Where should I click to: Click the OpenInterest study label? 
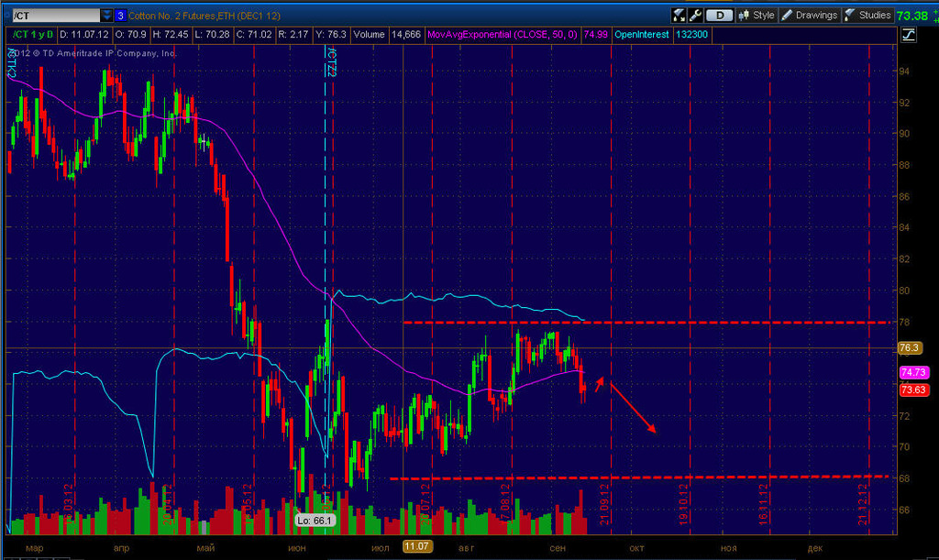(641, 35)
